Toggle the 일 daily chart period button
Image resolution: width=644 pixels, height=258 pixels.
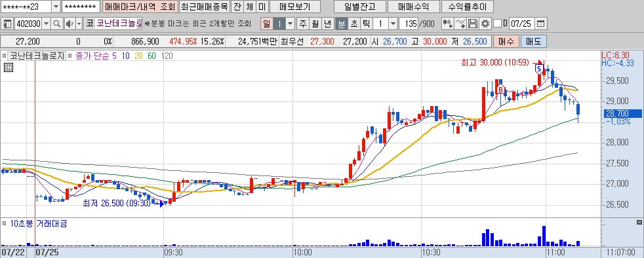267,24
